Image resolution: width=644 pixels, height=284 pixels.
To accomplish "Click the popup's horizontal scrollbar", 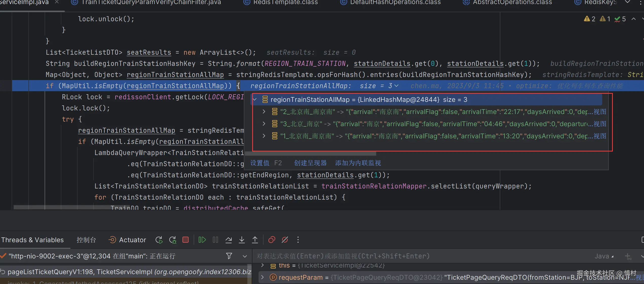I will (x=310, y=154).
